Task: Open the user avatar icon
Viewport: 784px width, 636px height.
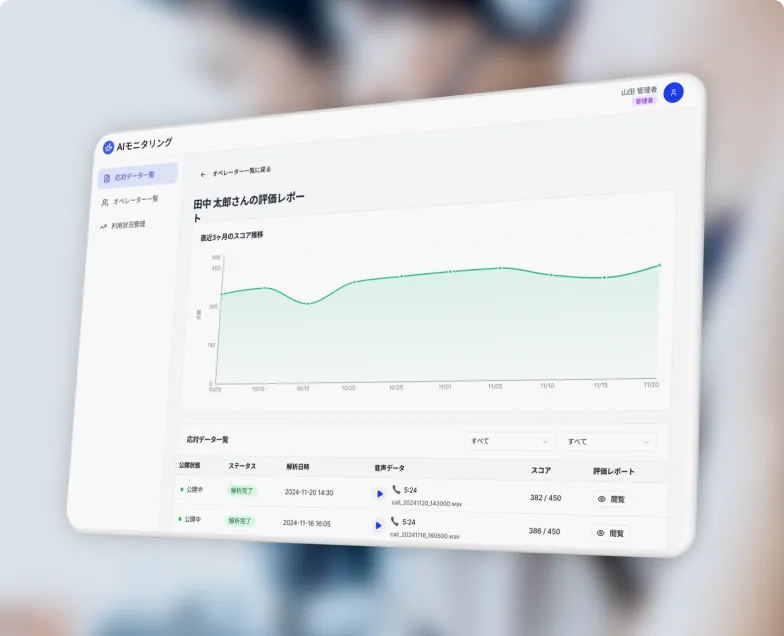Action: click(673, 92)
